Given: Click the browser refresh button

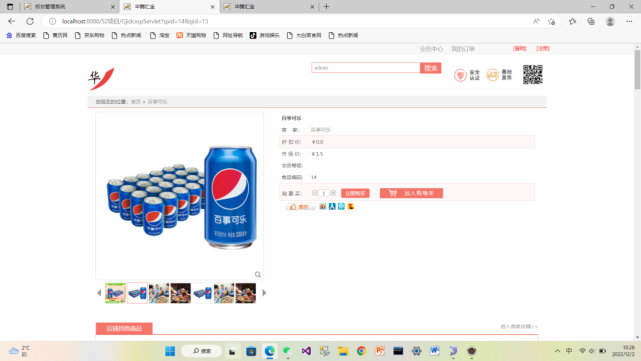Looking at the screenshot, I should click(x=30, y=21).
